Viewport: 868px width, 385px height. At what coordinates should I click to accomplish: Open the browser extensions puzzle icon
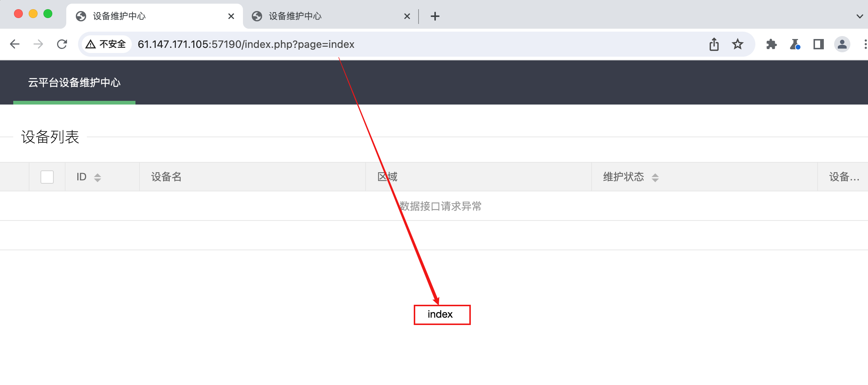(x=772, y=44)
